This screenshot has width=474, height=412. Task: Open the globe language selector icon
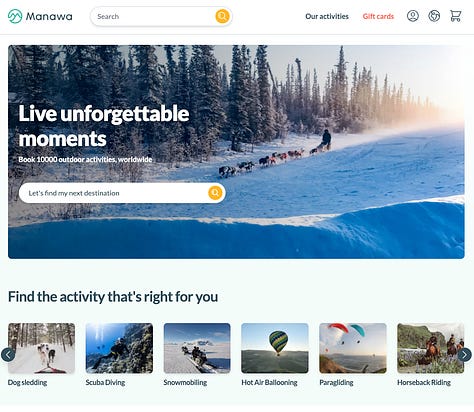coord(434,16)
